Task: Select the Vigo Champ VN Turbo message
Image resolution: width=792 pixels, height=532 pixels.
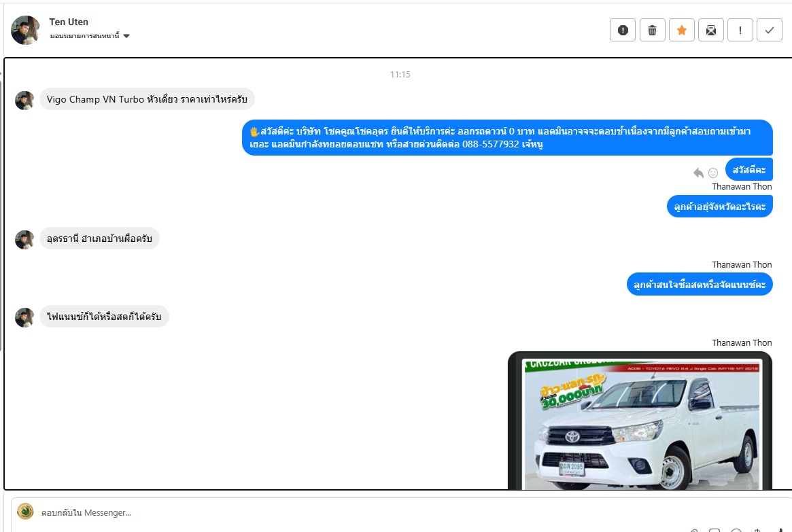Action: tap(147, 99)
